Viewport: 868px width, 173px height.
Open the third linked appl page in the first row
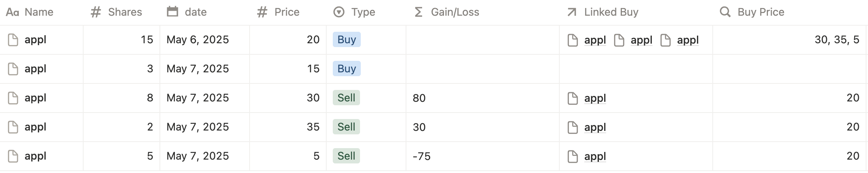click(x=687, y=40)
